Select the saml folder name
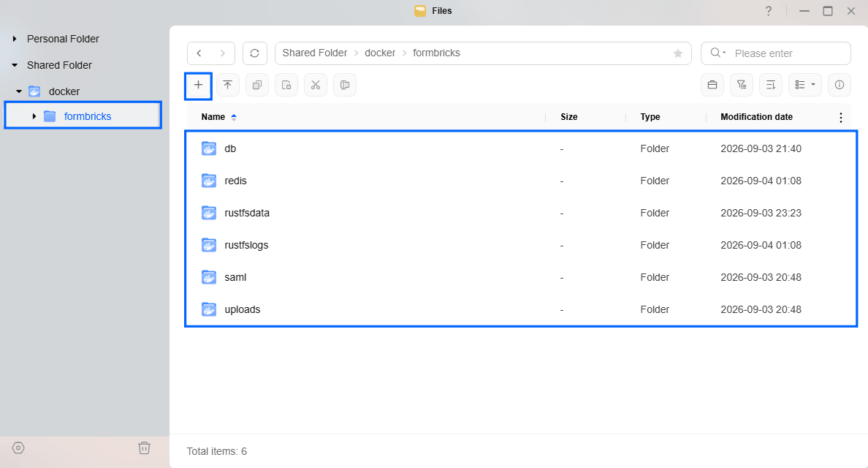This screenshot has height=468, width=868. 235,277
